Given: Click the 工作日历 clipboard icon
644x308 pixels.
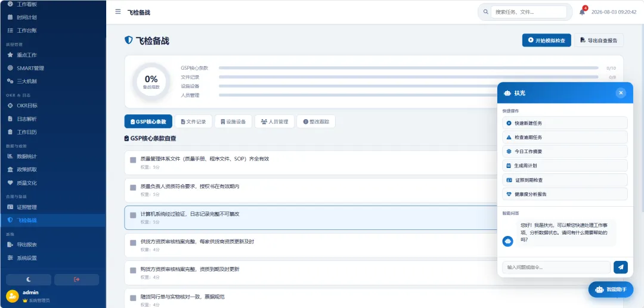Looking at the screenshot, I should (10, 132).
